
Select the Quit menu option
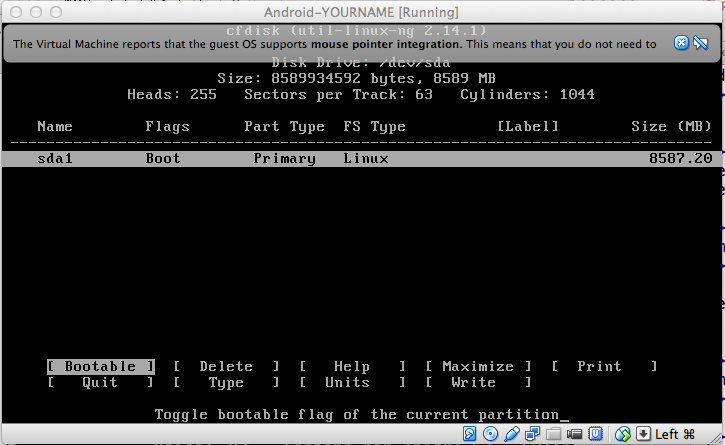[100, 383]
